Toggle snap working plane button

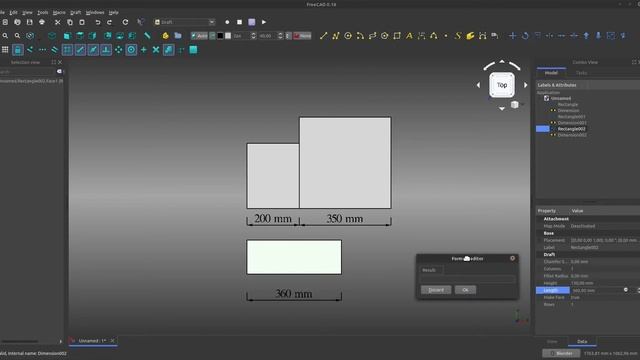(193, 50)
